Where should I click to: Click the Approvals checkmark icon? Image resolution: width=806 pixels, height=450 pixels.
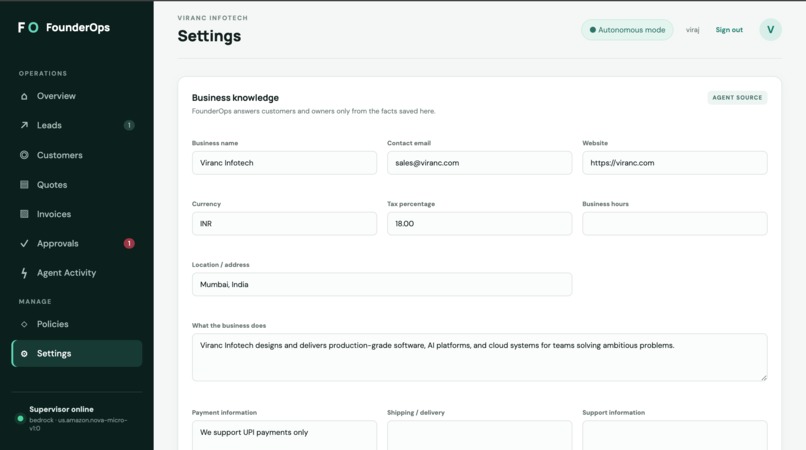pos(24,243)
